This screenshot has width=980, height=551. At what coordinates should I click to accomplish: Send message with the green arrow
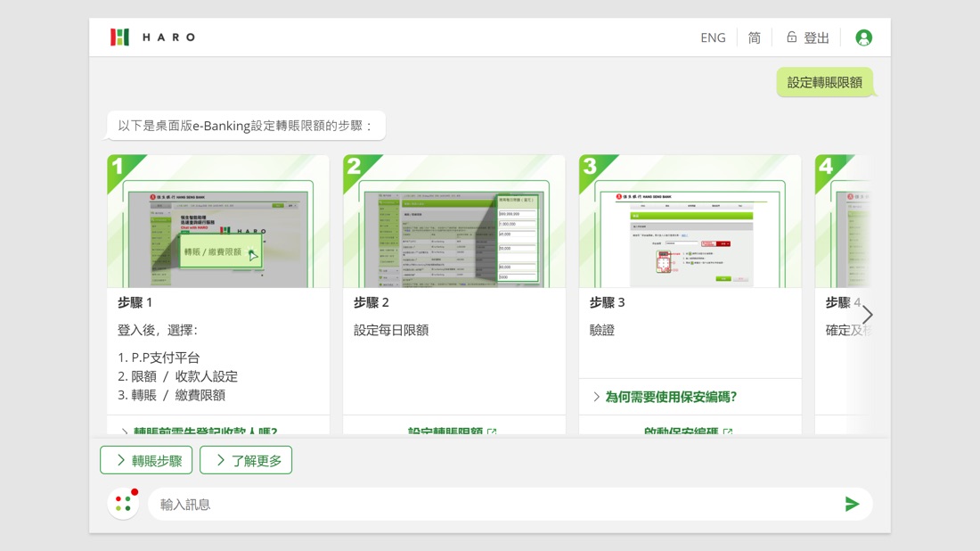tap(852, 504)
